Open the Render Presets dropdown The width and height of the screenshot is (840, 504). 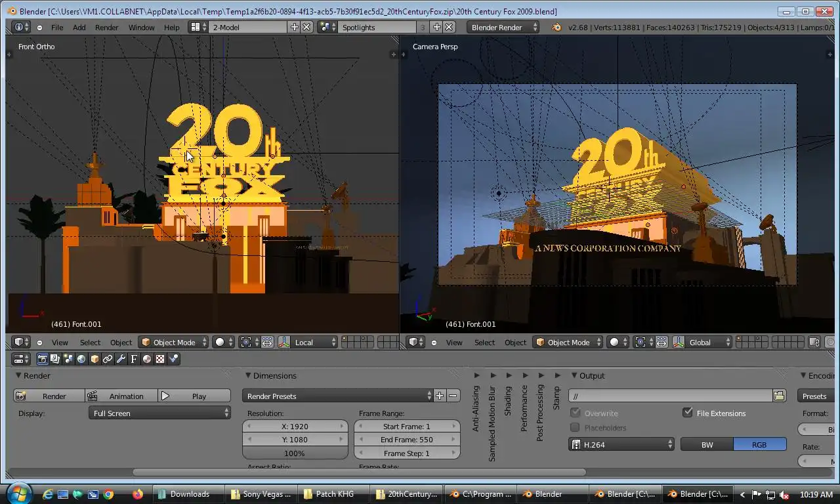[x=337, y=396]
